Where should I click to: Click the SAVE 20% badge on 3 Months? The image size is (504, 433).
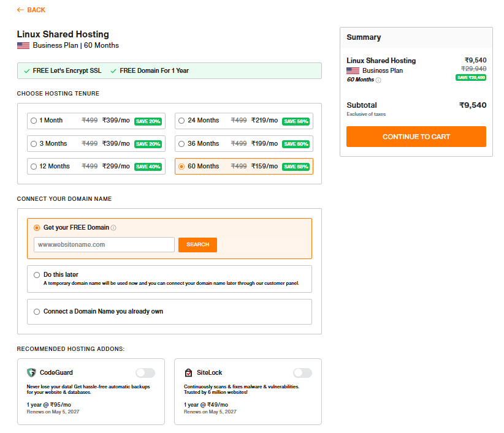click(148, 144)
